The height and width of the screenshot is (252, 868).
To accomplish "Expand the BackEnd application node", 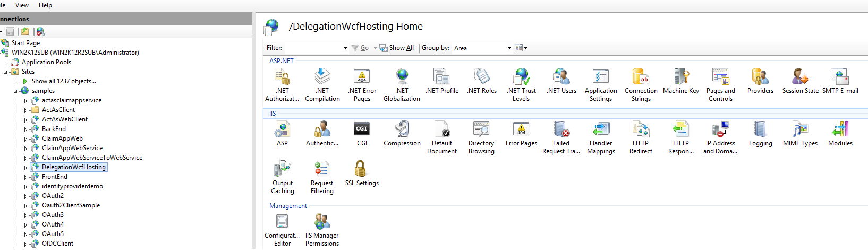I will (25, 129).
